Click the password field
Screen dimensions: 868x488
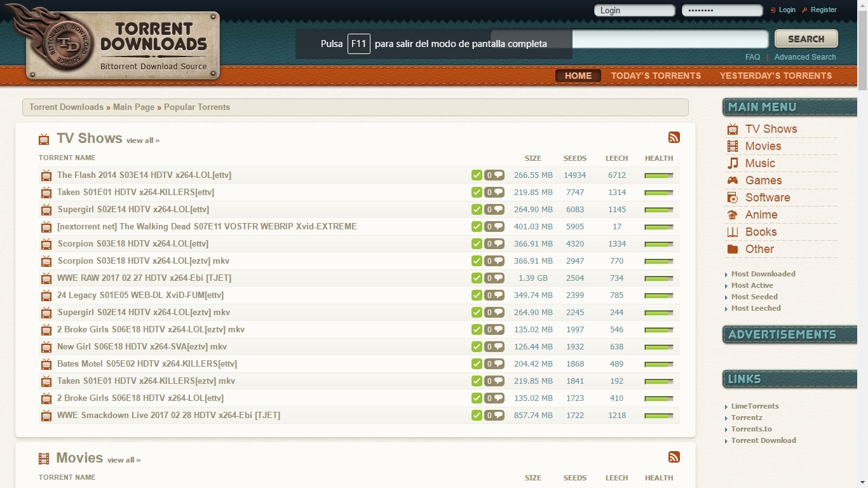coord(722,10)
